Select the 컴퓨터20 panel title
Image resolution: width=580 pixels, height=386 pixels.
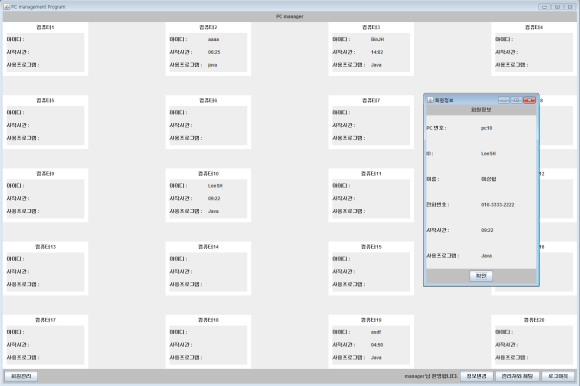pyautogui.click(x=534, y=320)
